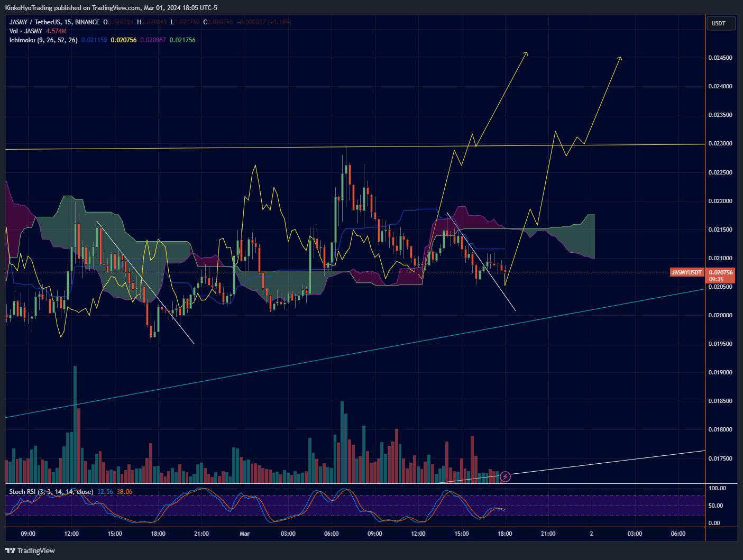Image resolution: width=743 pixels, height=560 pixels.
Task: Click the 100.00 Stoch RSI scale label
Action: 717,488
